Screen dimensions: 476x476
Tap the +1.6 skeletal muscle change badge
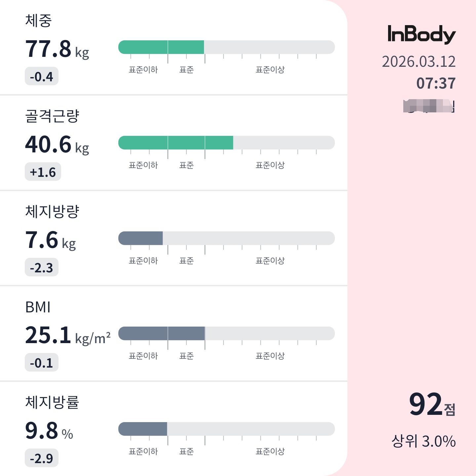pyautogui.click(x=43, y=172)
